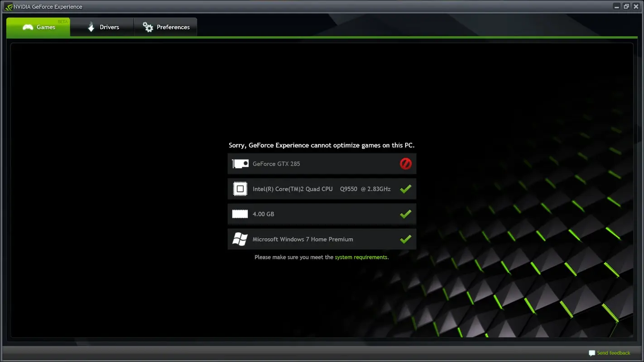Click the graphics card icon next to GeForce GTX 285
This screenshot has width=644, height=362.
click(240, 163)
